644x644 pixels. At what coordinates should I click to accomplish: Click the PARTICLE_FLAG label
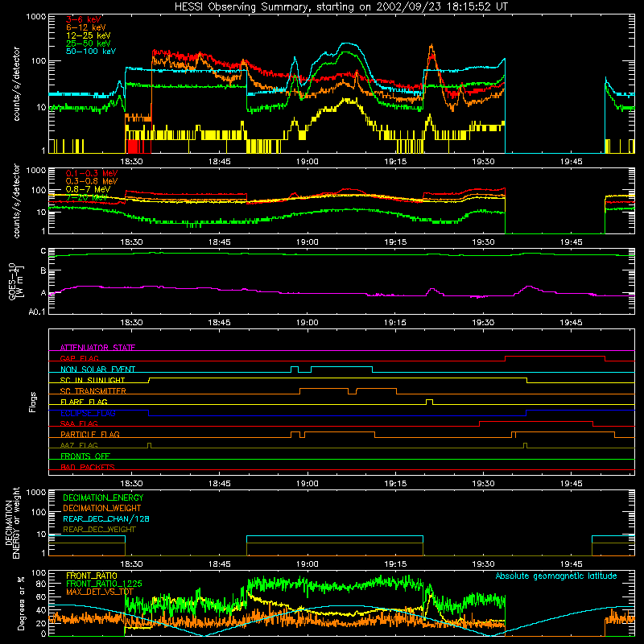[90, 435]
